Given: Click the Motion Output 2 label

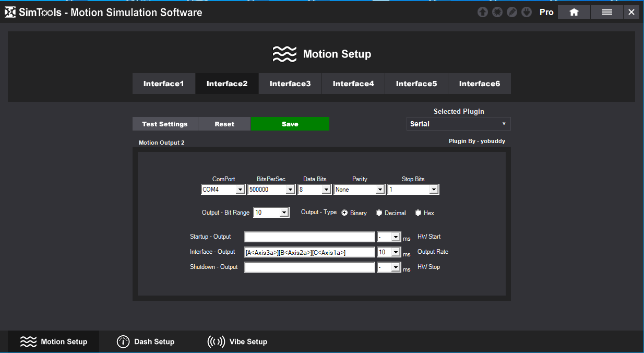Looking at the screenshot, I should point(161,143).
